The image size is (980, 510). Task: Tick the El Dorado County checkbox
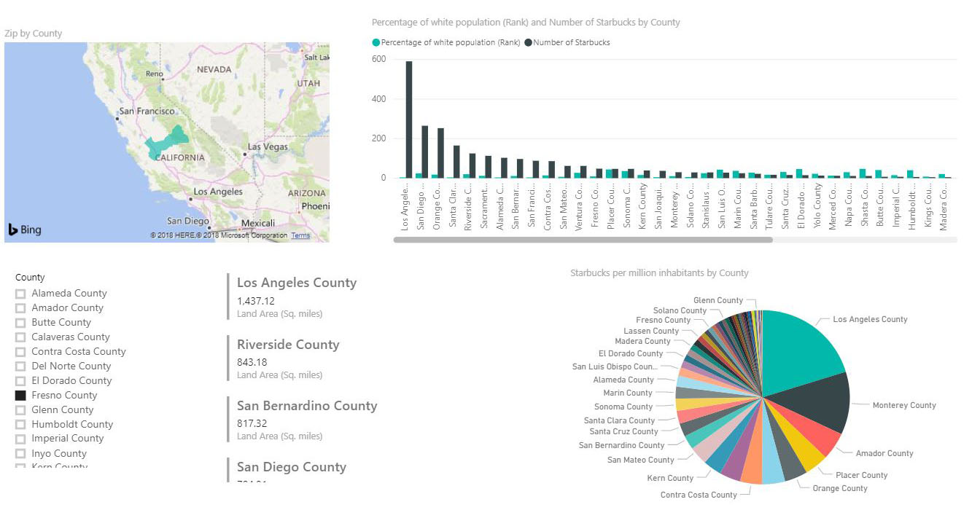(x=20, y=381)
